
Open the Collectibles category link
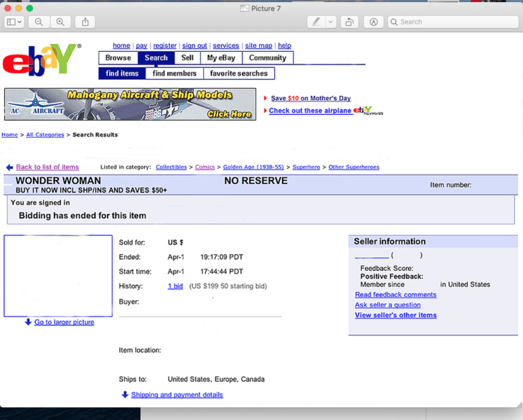pos(171,167)
